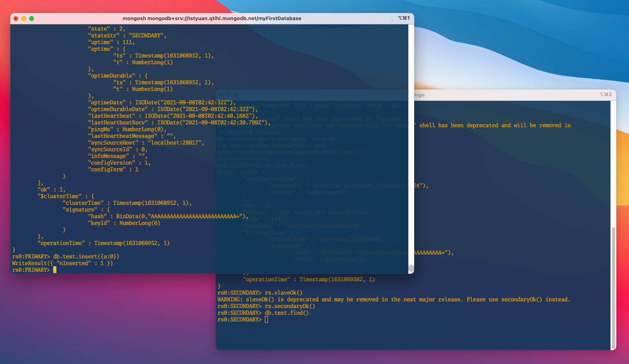
Task: Click the ⌥⌘1 shortcut label in the title bar
Action: pos(404,18)
